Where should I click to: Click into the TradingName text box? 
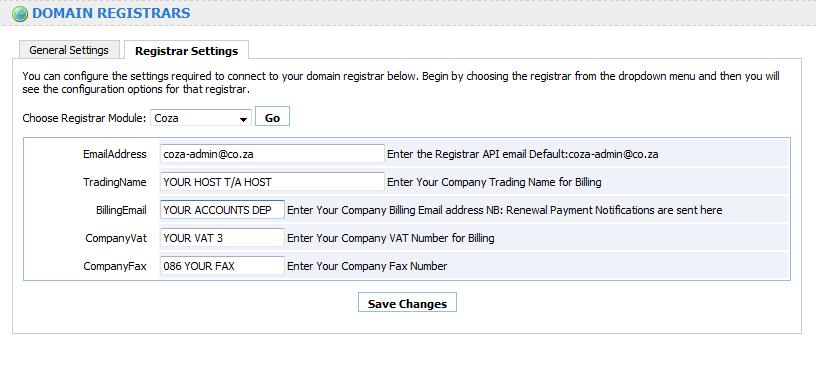272,182
